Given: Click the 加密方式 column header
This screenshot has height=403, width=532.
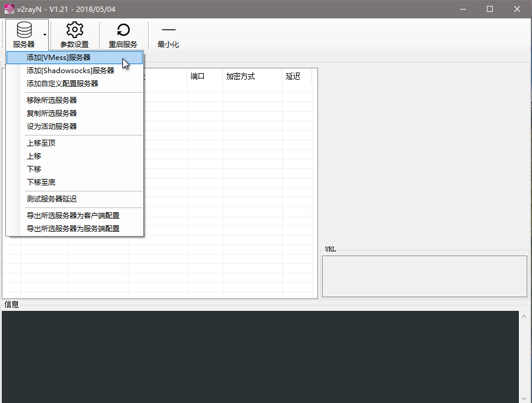Looking at the screenshot, I should [x=253, y=76].
